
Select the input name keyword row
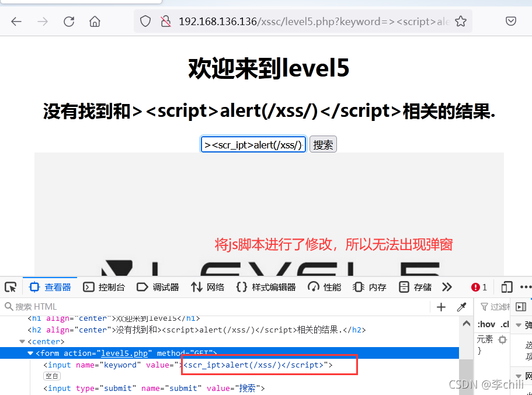tap(230, 365)
